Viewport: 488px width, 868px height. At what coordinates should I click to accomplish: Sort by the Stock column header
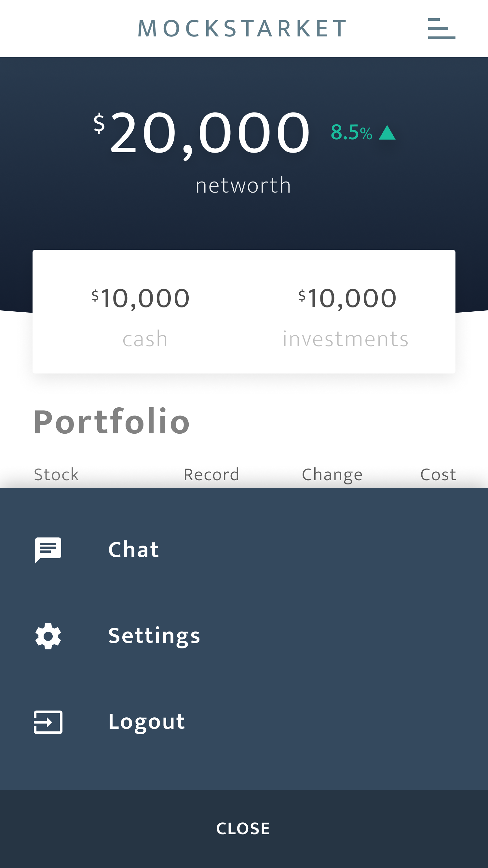(56, 474)
